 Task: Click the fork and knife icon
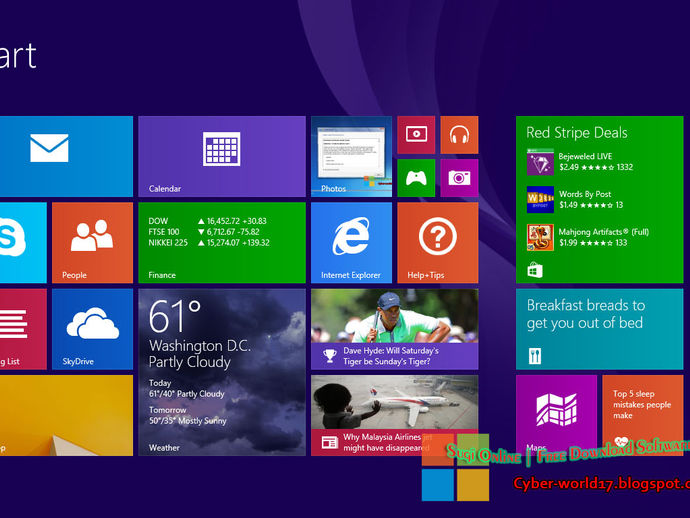[x=535, y=356]
